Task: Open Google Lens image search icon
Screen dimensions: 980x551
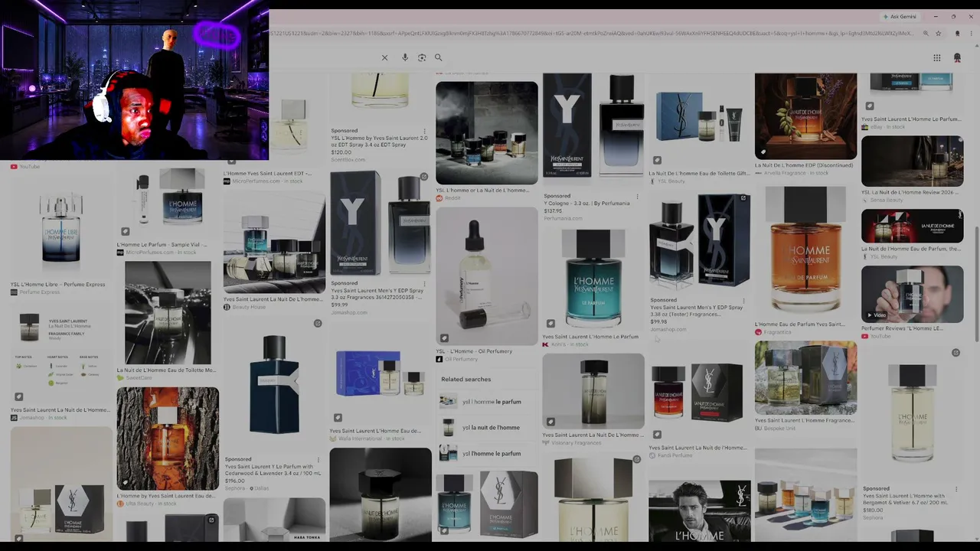Action: [422, 57]
